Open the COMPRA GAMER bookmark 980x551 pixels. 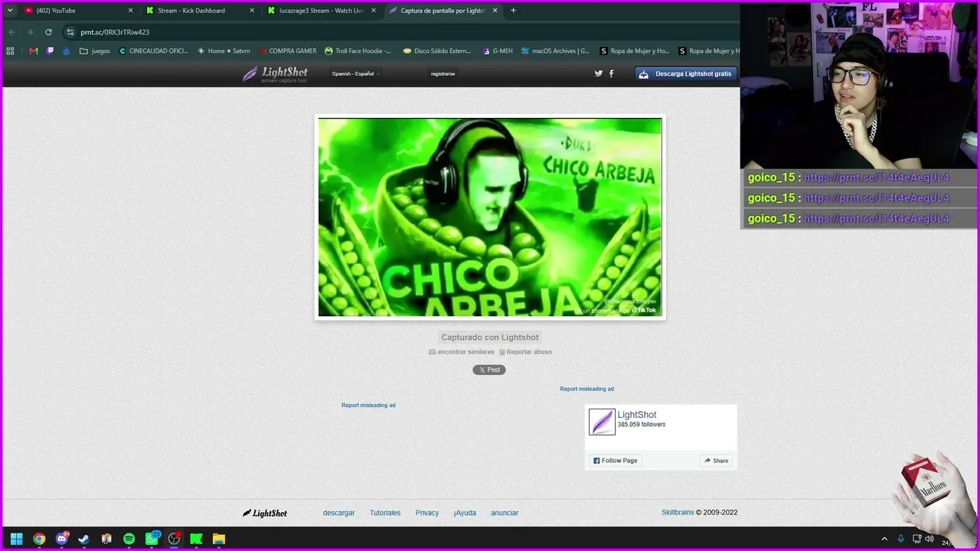(287, 51)
